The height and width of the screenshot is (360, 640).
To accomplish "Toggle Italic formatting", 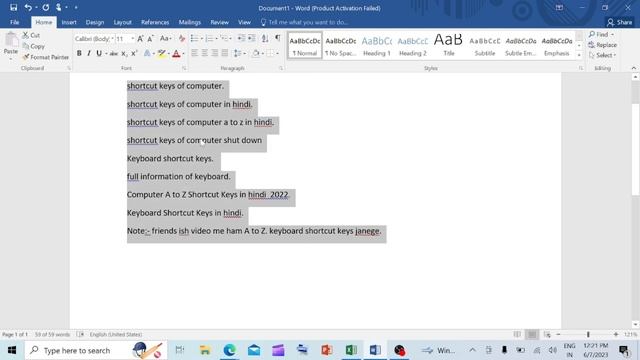I will tap(89, 53).
